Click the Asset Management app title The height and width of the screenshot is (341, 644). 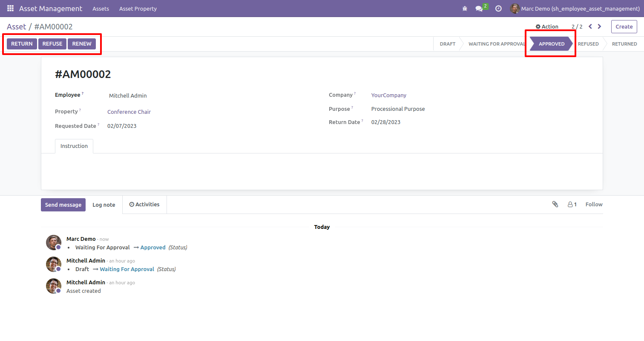[x=51, y=9]
